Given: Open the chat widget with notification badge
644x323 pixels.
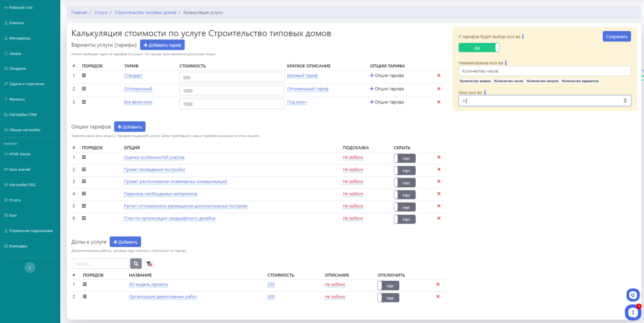Looking at the screenshot, I should click(633, 313).
